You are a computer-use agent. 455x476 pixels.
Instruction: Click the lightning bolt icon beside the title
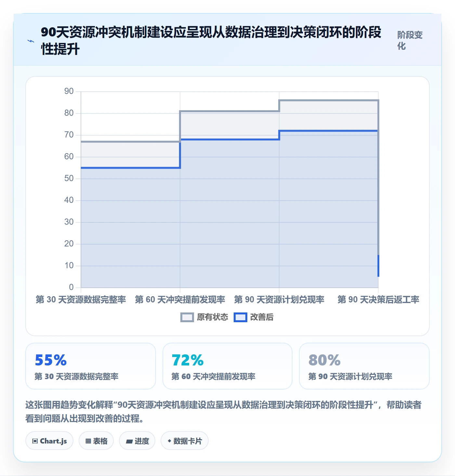click(x=31, y=41)
